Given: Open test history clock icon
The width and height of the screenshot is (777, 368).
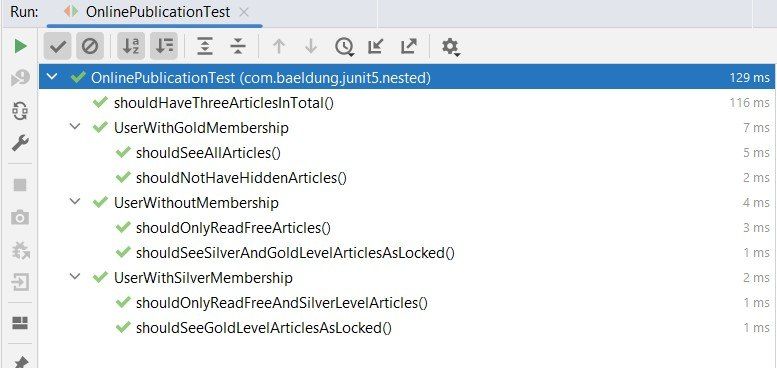Looking at the screenshot, I should tap(344, 47).
